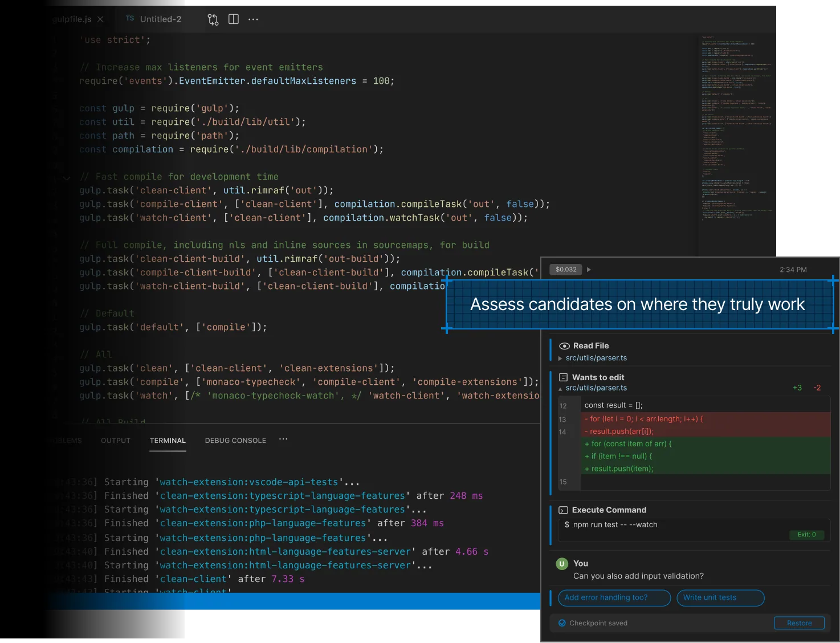Screen dimensions: 840x643
Task: Open the gulpfile.js editor tab
Action: click(x=72, y=19)
